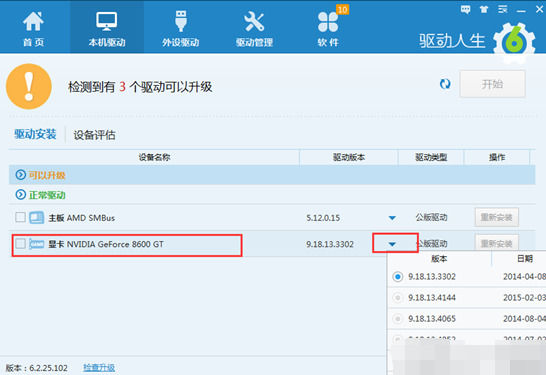Open version dropdown for GeForce 8600 GT

(392, 244)
